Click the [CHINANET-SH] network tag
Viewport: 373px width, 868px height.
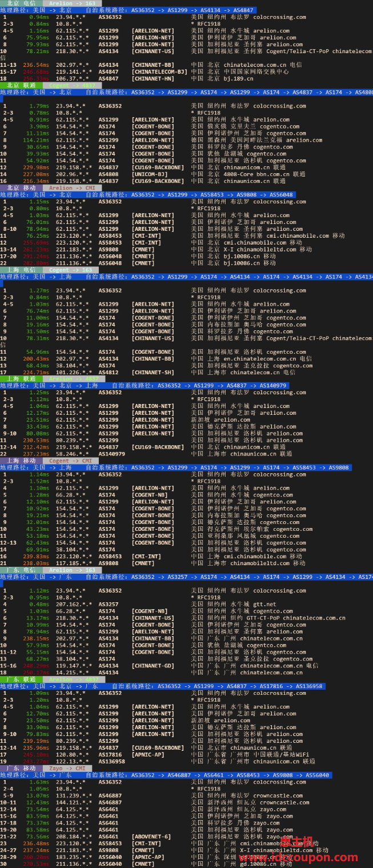pyautogui.click(x=153, y=373)
